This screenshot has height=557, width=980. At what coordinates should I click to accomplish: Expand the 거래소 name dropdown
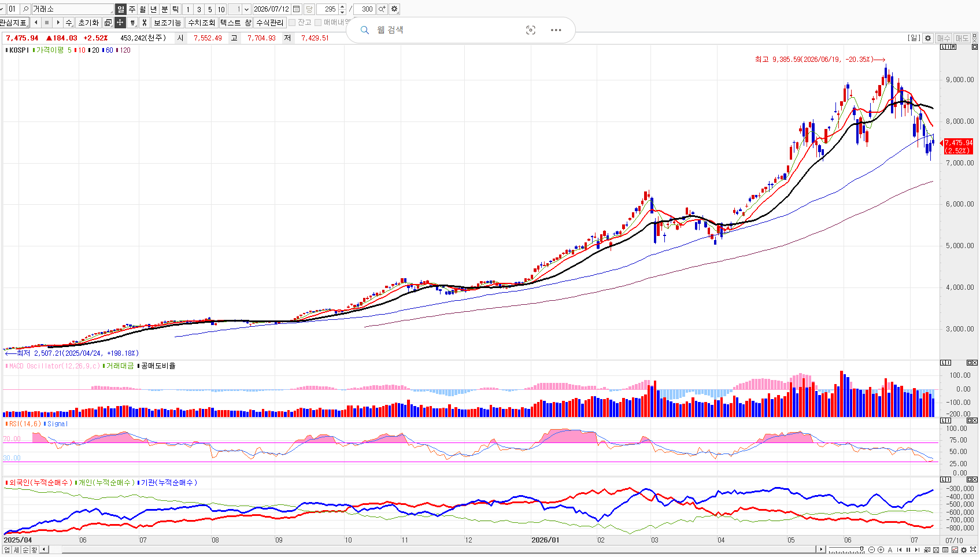[111, 10]
